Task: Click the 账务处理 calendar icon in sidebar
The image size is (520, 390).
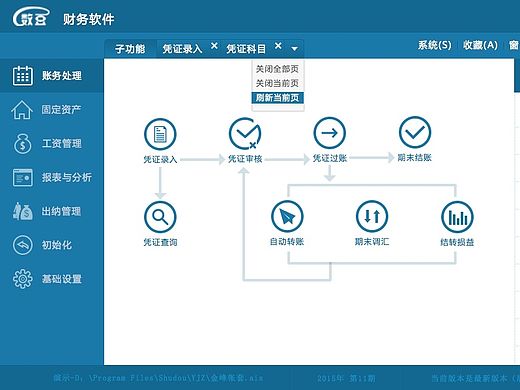Action: [22, 76]
